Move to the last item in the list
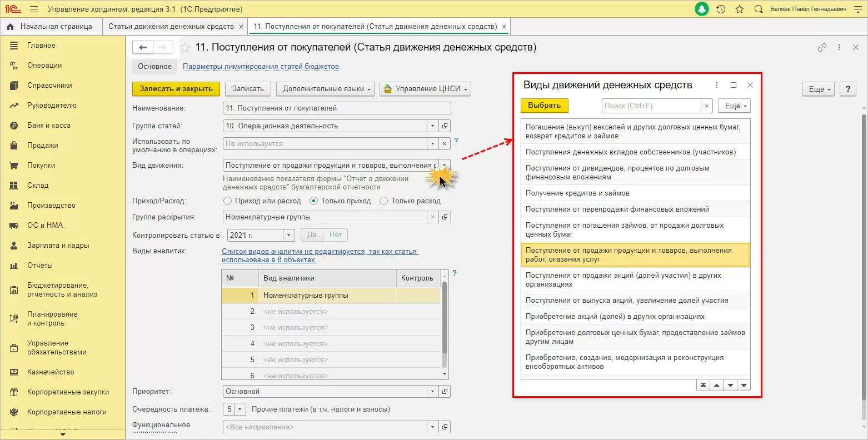Image resolution: width=868 pixels, height=440 pixels. coord(744,385)
